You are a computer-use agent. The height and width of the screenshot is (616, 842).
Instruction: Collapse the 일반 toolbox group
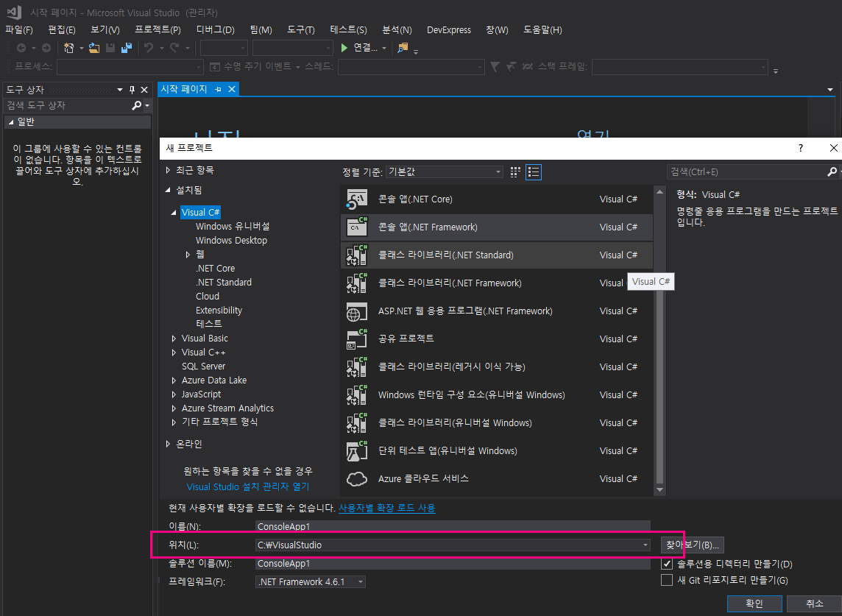click(x=11, y=122)
